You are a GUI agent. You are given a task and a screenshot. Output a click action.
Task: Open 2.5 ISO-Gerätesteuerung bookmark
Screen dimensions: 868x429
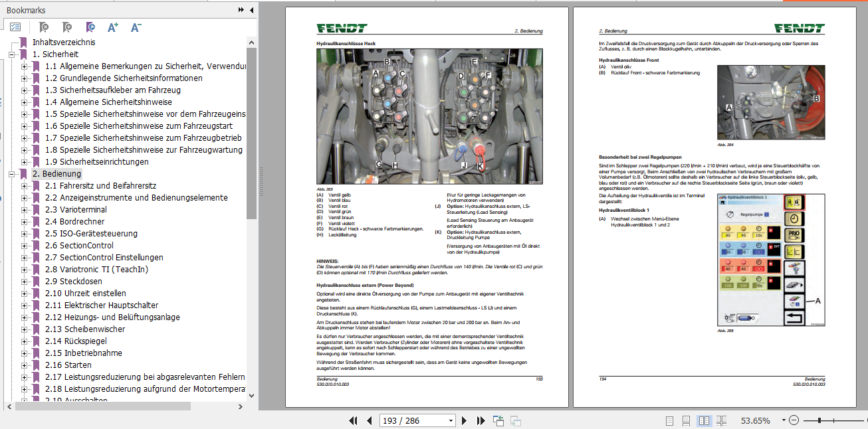click(91, 234)
